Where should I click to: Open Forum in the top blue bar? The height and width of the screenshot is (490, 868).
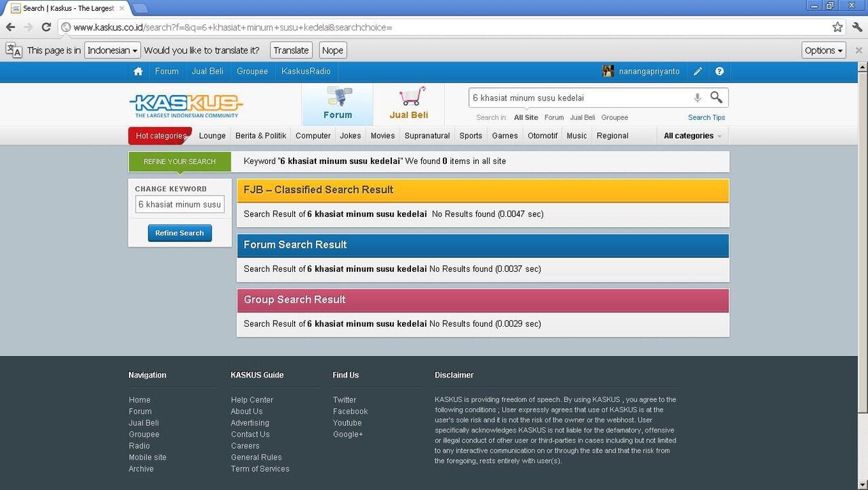point(167,71)
